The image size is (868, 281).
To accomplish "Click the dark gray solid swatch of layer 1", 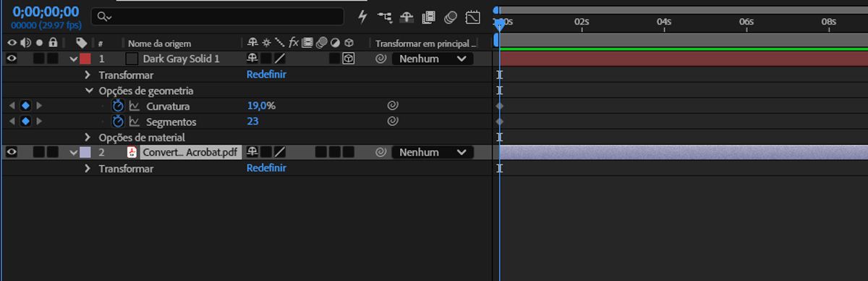I will click(x=132, y=59).
